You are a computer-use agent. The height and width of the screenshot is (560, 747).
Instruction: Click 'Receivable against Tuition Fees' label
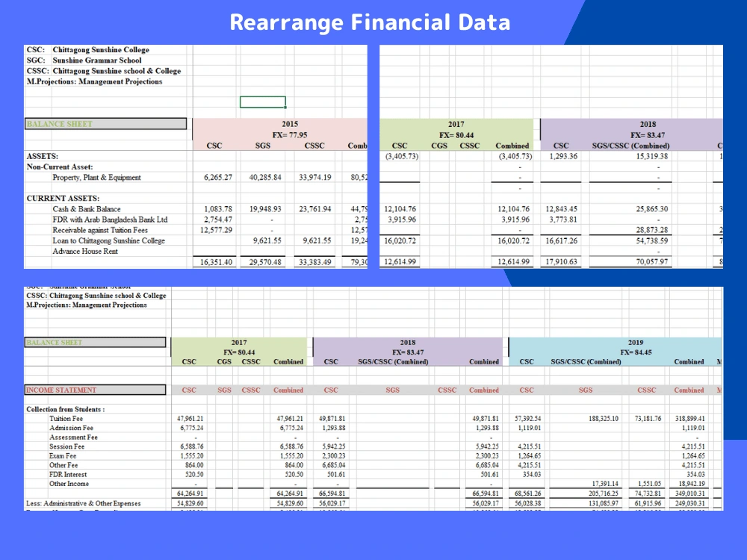pos(100,230)
